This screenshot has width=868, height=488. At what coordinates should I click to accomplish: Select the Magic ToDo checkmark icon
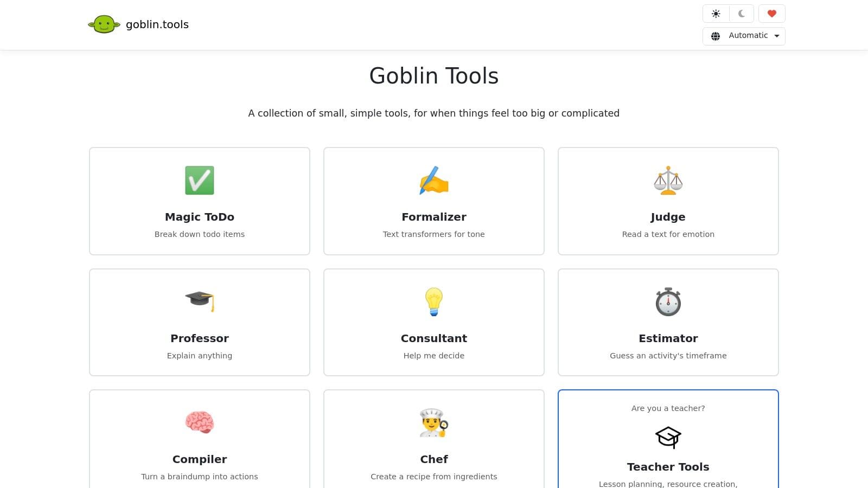[x=199, y=180]
